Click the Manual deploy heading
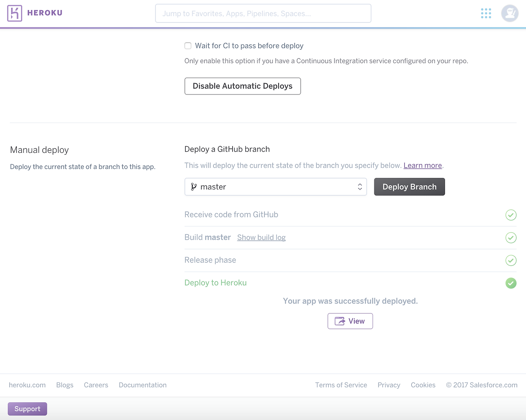The width and height of the screenshot is (526, 420). [x=39, y=150]
